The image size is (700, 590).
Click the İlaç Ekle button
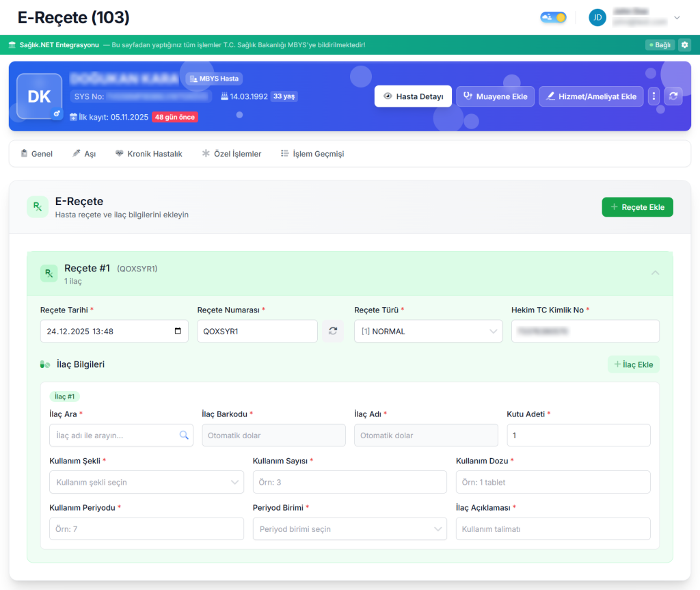click(x=633, y=364)
